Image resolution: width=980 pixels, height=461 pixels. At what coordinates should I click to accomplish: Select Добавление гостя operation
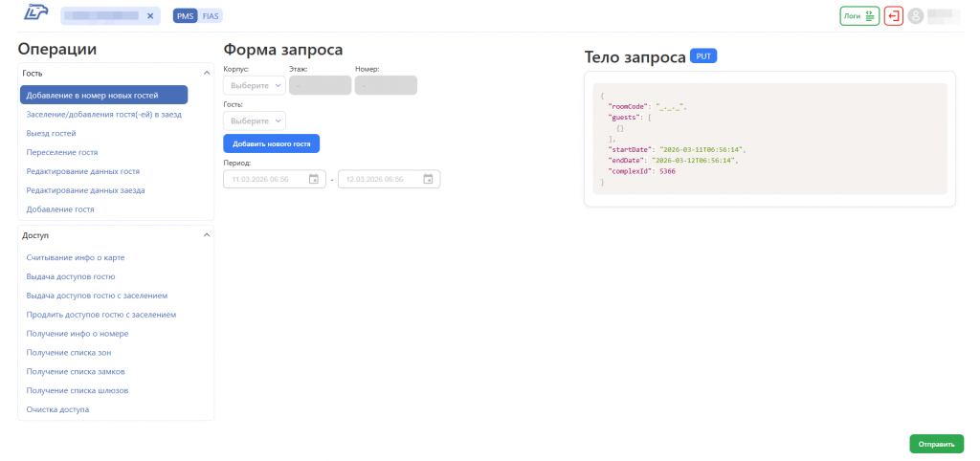[x=60, y=209]
